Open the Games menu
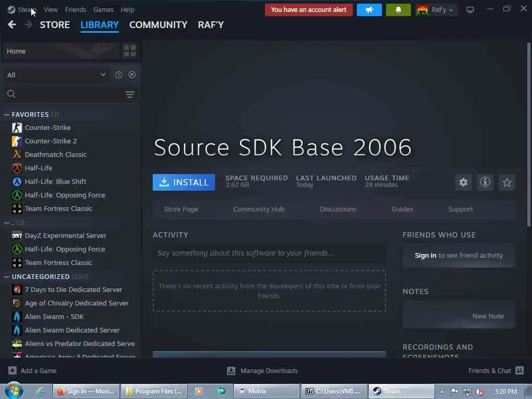Viewport: 532px width, 399px height. (103, 9)
